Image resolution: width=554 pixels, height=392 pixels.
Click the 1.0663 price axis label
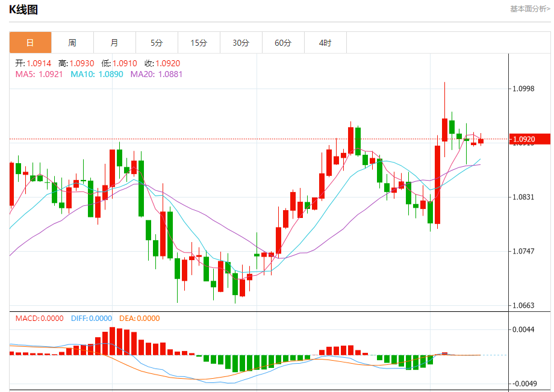click(523, 305)
